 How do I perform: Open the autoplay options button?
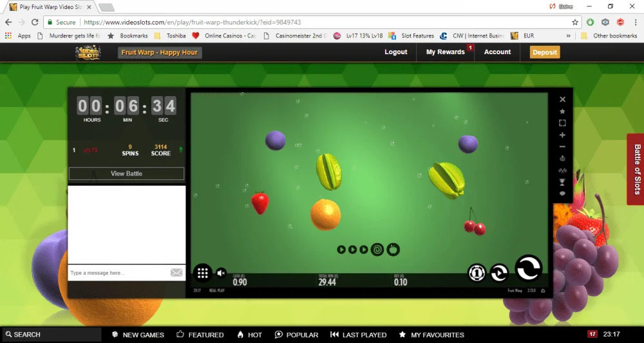tap(499, 273)
